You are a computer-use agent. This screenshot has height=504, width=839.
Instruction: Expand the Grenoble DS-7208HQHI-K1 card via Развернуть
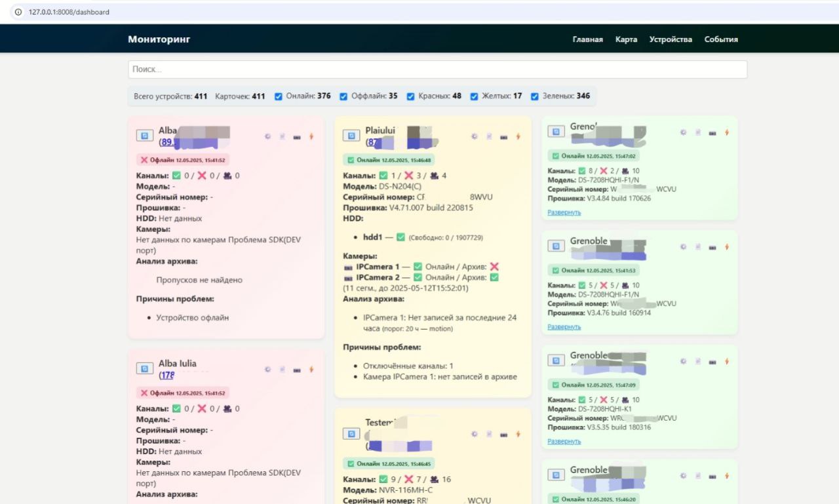click(564, 441)
